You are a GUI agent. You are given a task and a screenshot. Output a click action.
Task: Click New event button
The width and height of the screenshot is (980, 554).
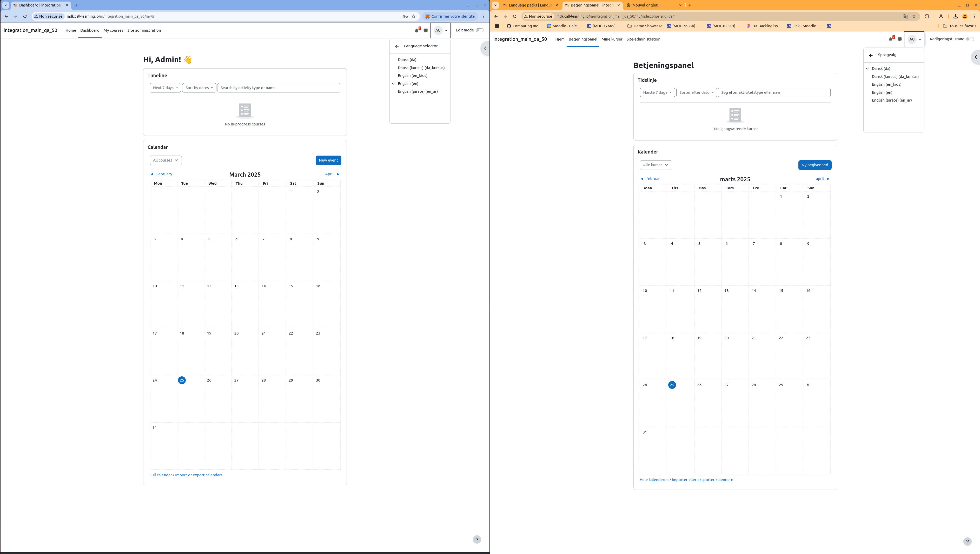pyautogui.click(x=328, y=160)
